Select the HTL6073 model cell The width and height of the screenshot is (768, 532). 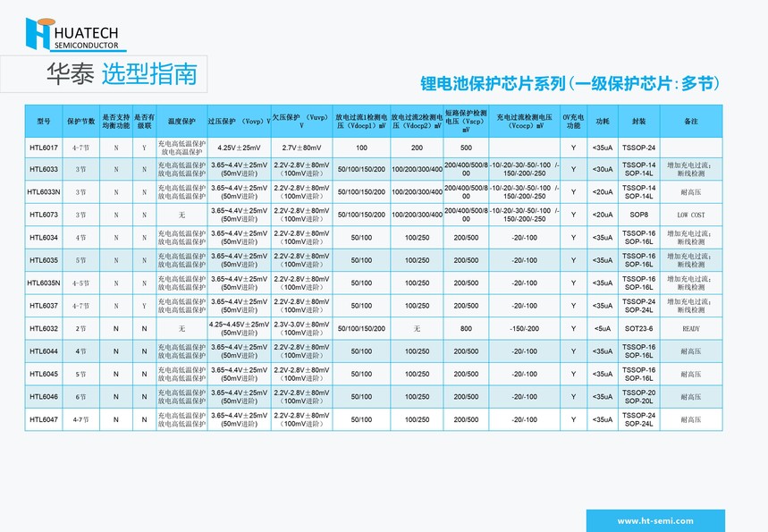(44, 215)
